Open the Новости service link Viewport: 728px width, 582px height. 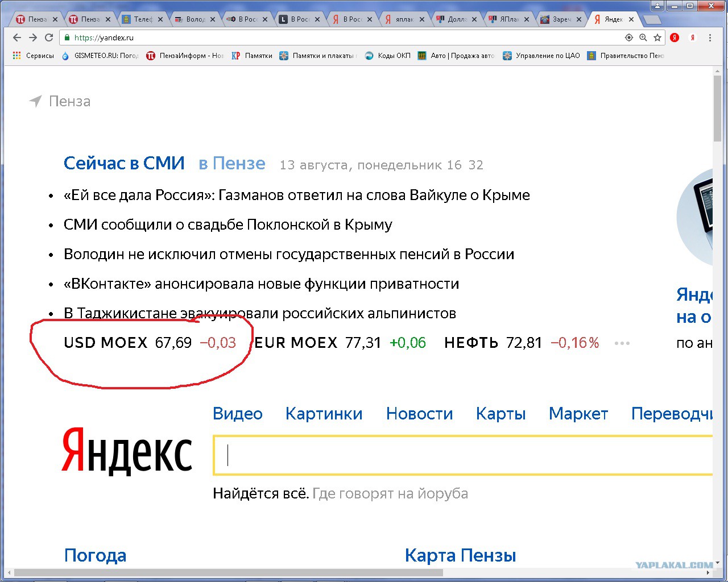click(x=420, y=414)
